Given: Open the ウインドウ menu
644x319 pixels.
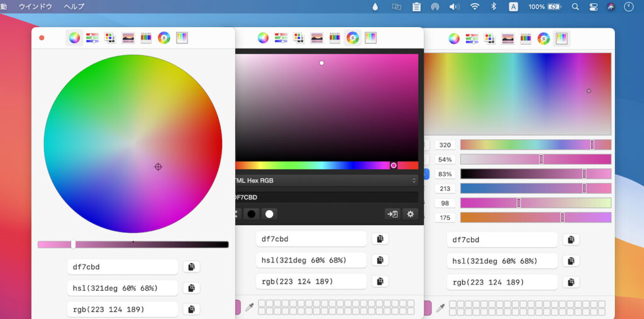Looking at the screenshot, I should coord(35,7).
